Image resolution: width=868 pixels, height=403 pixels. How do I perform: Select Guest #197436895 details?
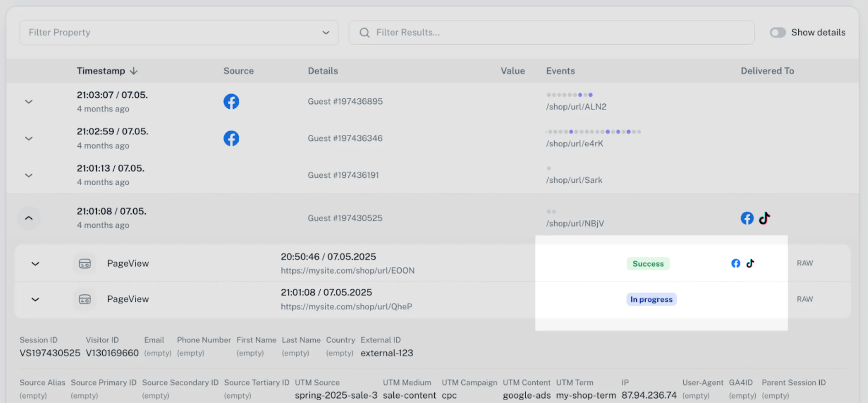345,101
